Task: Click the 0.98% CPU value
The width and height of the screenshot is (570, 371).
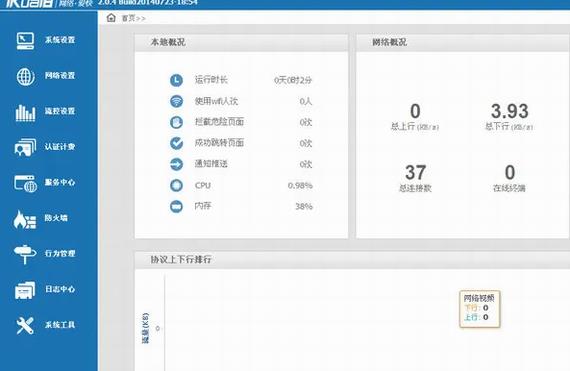Action: pos(300,186)
